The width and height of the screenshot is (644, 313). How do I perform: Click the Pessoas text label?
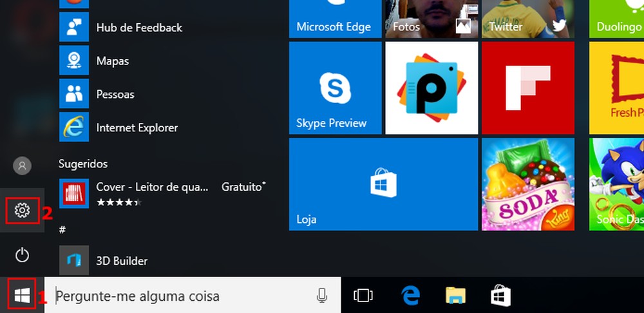115,95
